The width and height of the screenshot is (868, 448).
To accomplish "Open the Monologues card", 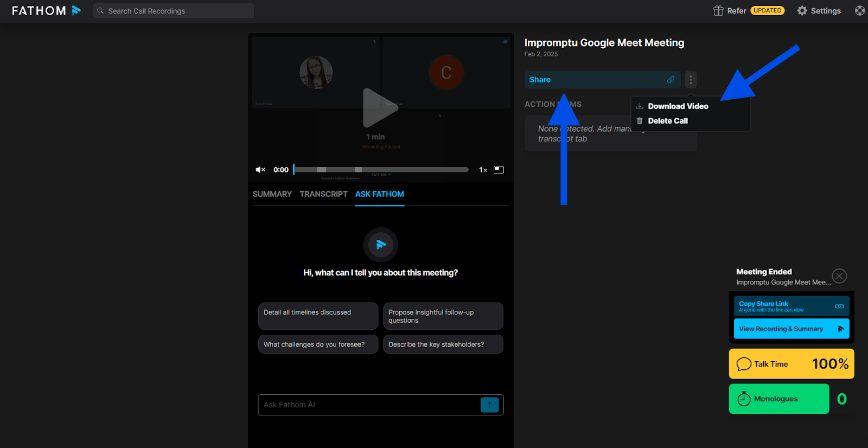I will coord(779,399).
